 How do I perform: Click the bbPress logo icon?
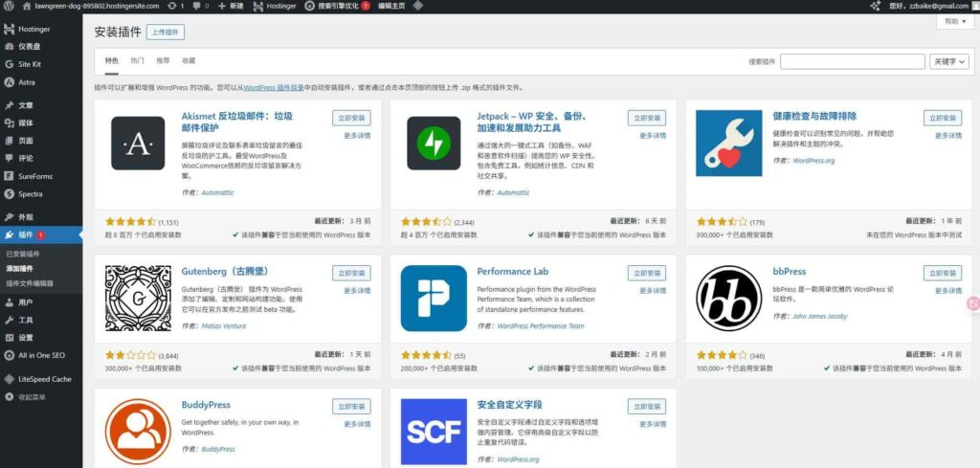pyautogui.click(x=729, y=299)
